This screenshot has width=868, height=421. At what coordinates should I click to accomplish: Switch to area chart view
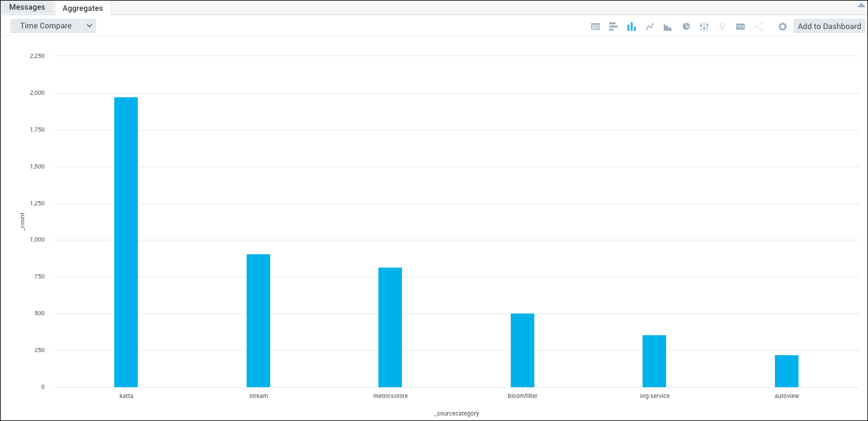[668, 27]
